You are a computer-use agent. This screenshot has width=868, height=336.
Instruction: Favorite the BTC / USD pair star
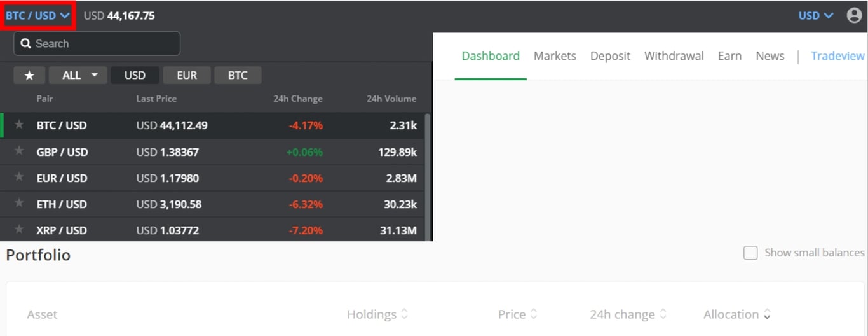(x=19, y=125)
